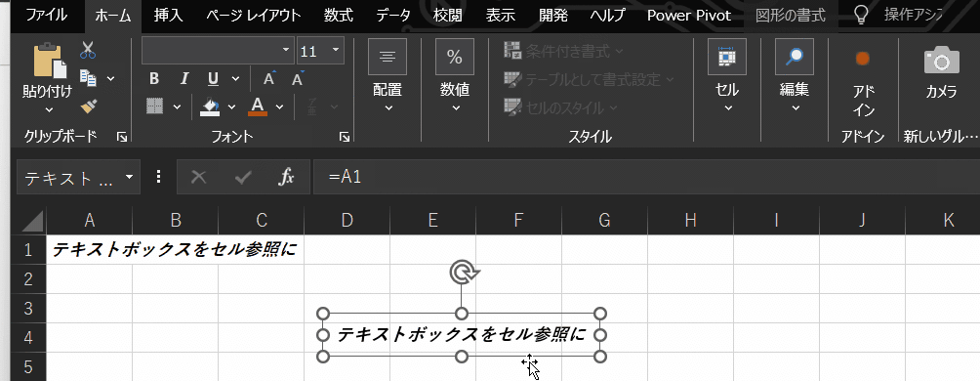The image size is (980, 381).
Task: Toggle bold formatting
Action: (154, 79)
